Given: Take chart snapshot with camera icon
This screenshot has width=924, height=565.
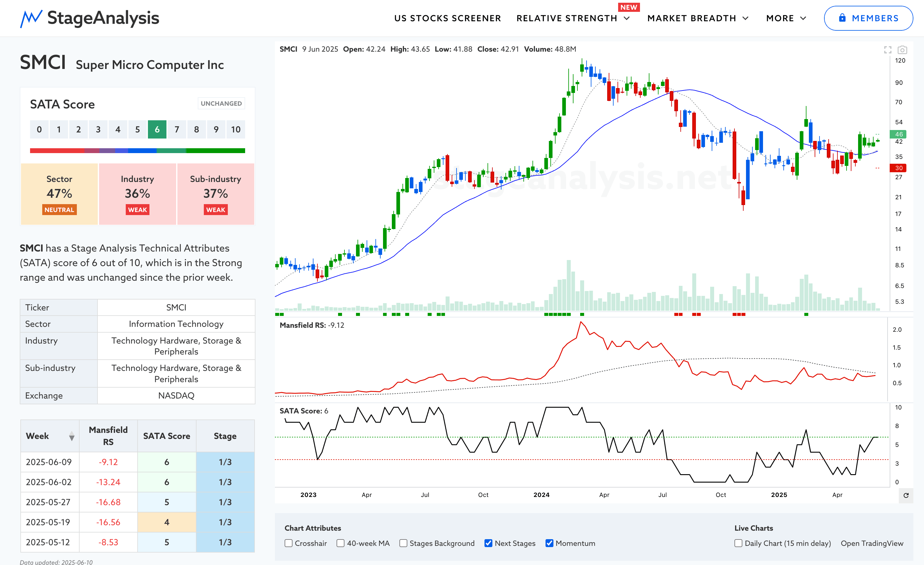Looking at the screenshot, I should pos(902,50).
